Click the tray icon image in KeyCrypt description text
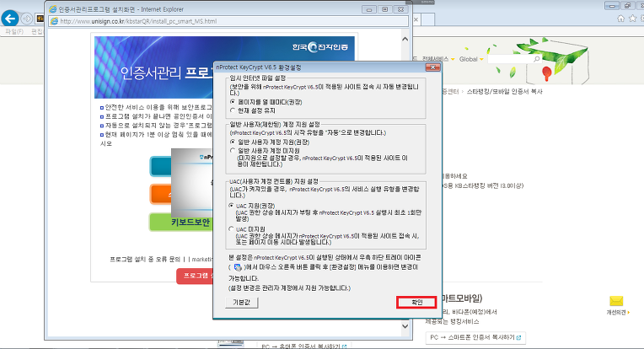 coord(238,267)
